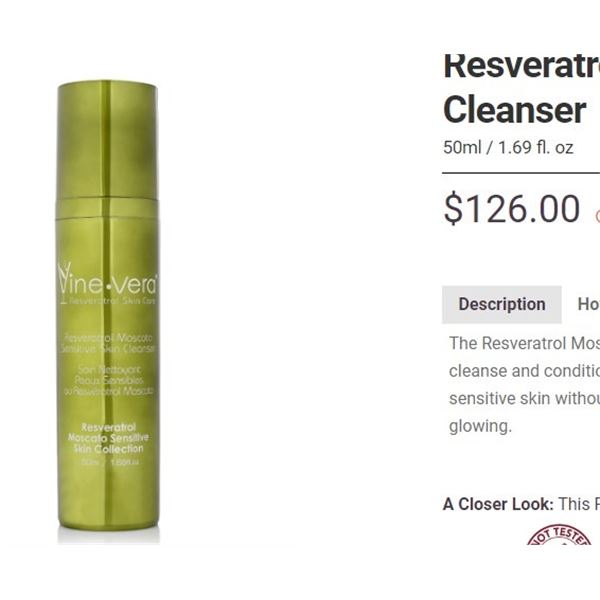Switch to the partially visible 'Ho' tab
600x600 pixels.
[589, 305]
